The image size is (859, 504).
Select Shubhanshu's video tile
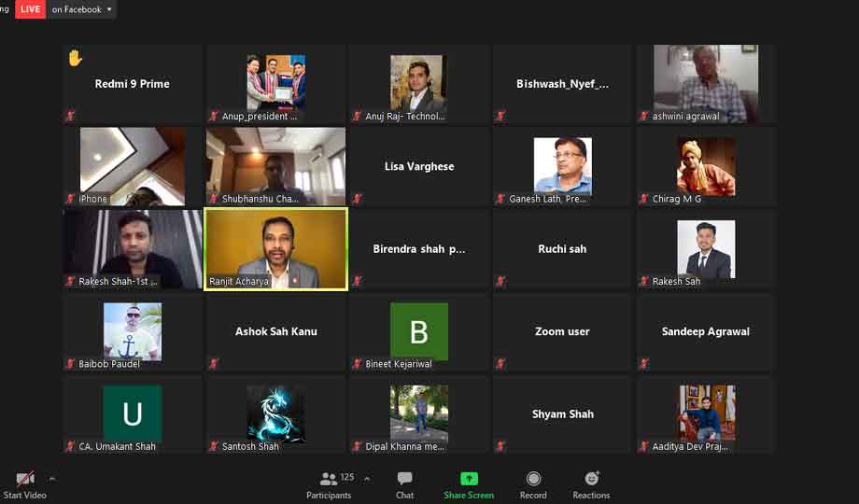pos(275,166)
